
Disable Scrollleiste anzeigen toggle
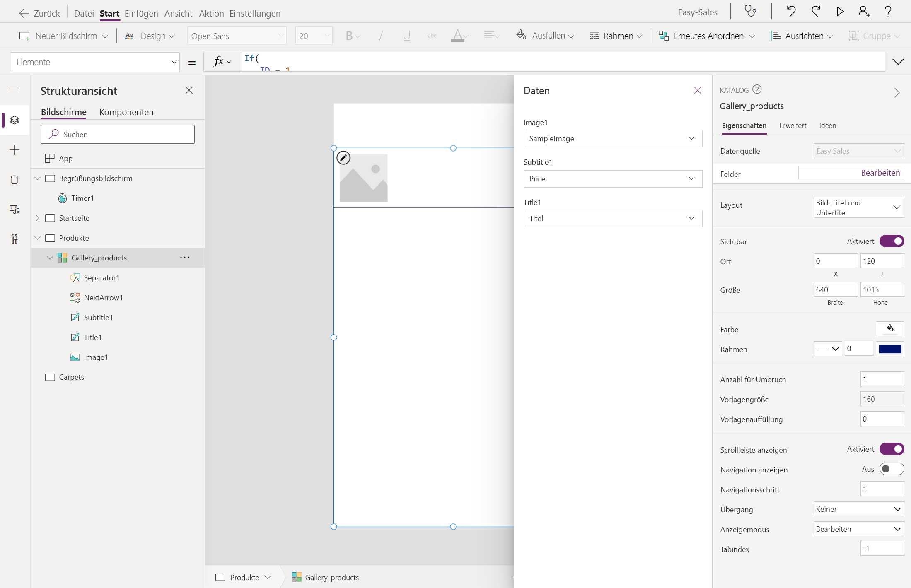click(x=891, y=449)
